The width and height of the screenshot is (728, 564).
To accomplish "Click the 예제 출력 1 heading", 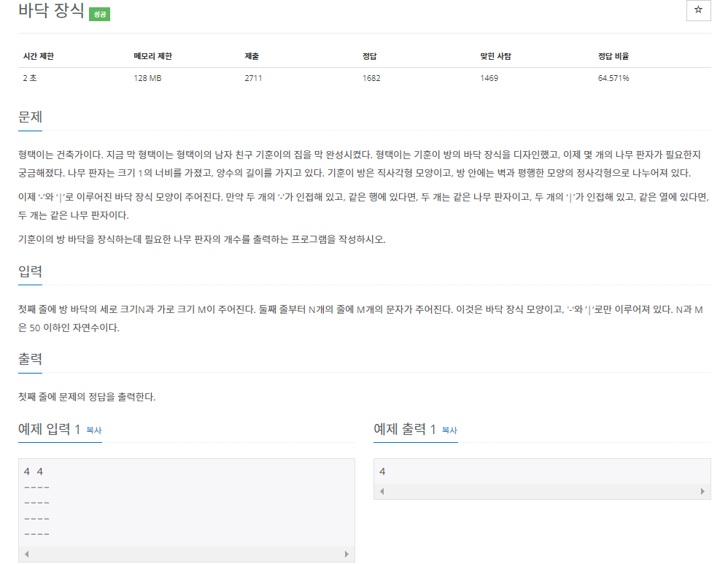I will pos(405,429).
